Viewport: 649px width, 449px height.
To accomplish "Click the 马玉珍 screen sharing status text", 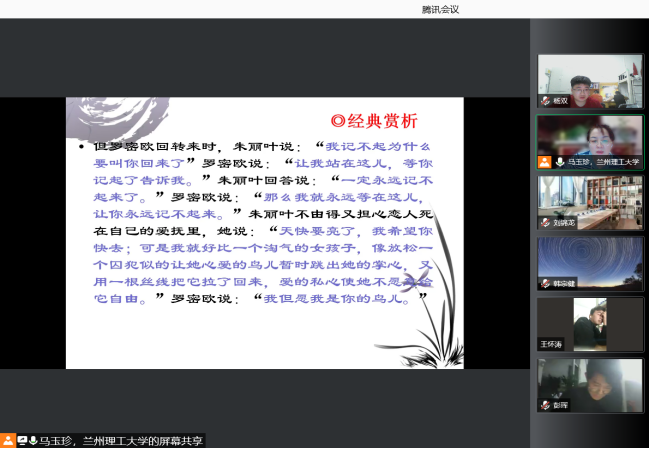I will pos(121,441).
